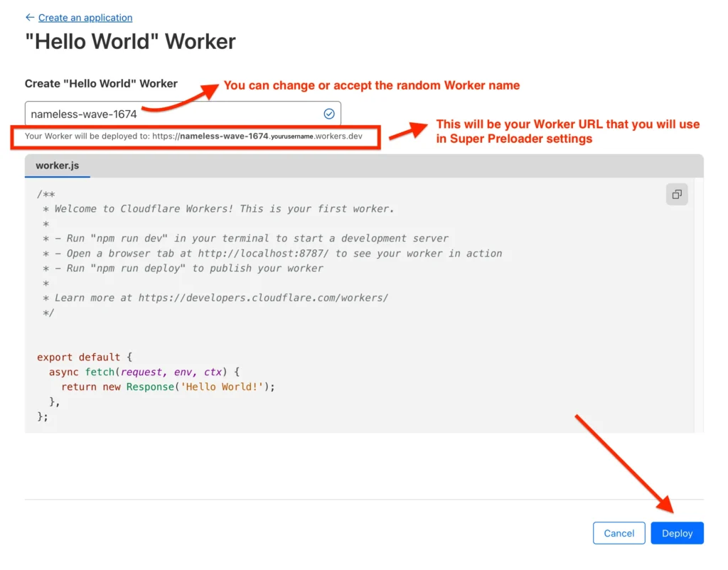
Task: Click the code line 'export default {'
Action: coord(85,357)
